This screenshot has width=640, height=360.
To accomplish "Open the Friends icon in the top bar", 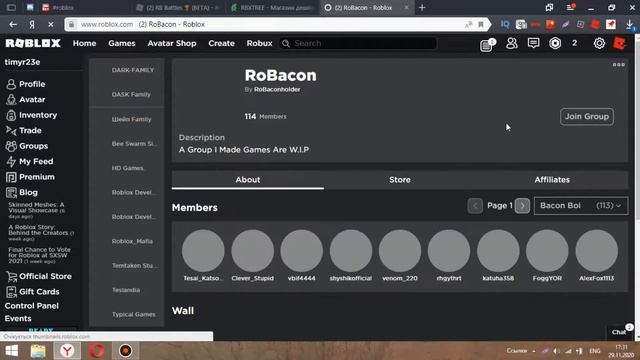I will click(x=511, y=43).
